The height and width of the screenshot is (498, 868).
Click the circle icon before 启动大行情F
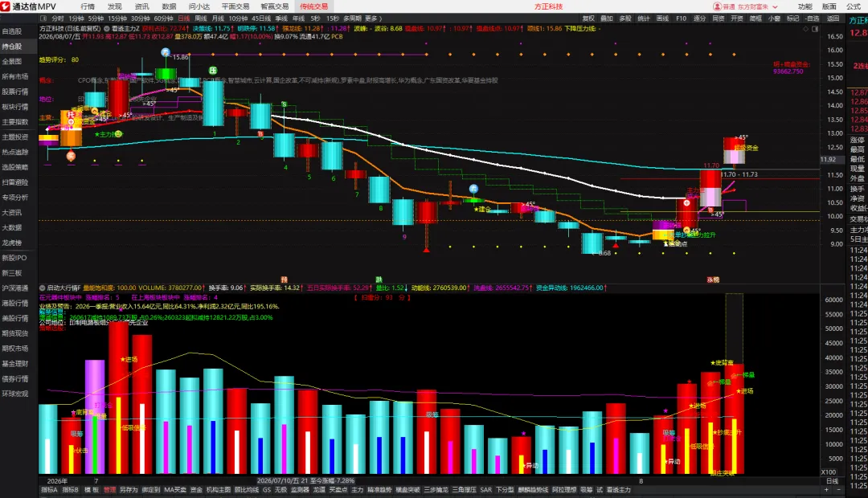point(42,288)
